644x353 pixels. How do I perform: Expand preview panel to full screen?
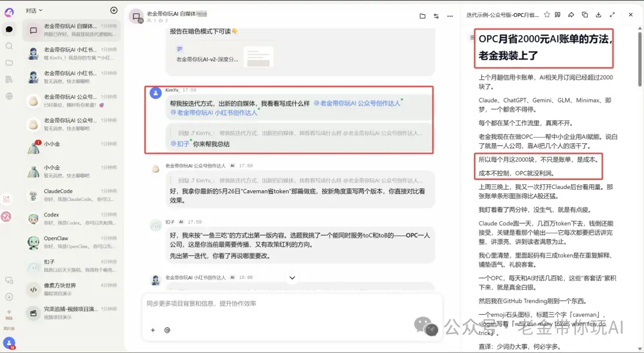tap(612, 14)
